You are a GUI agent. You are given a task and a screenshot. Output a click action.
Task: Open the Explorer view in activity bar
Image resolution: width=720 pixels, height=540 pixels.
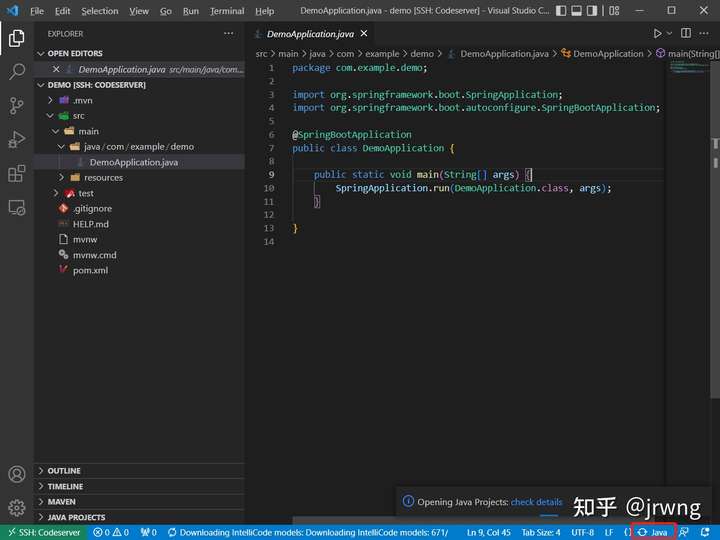(17, 38)
